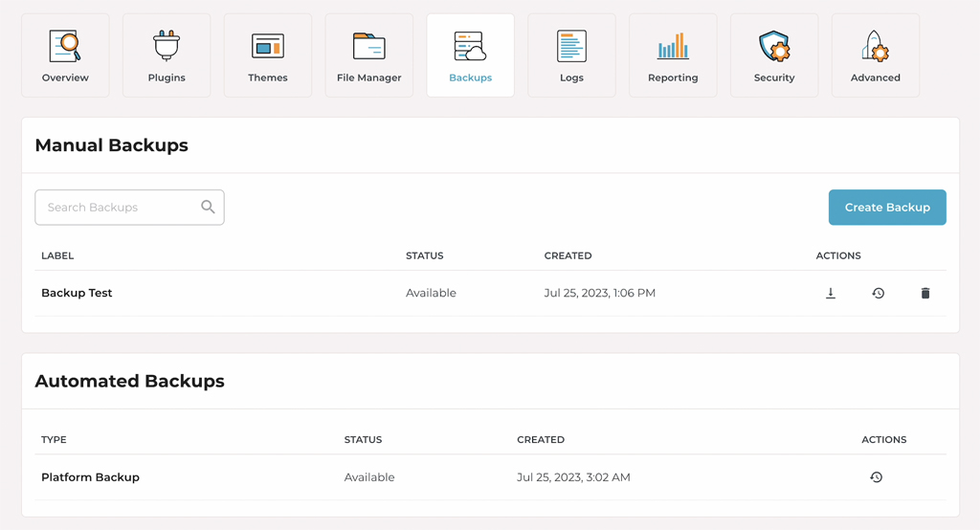The image size is (980, 530).
Task: Click the search magnifier icon
Action: click(208, 207)
